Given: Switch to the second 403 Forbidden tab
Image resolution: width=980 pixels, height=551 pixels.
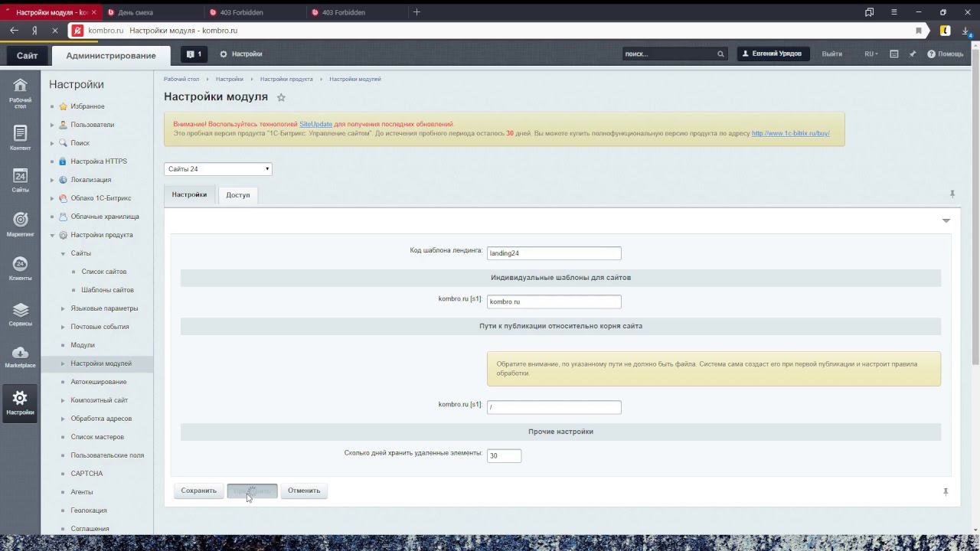Looking at the screenshot, I should [x=357, y=12].
